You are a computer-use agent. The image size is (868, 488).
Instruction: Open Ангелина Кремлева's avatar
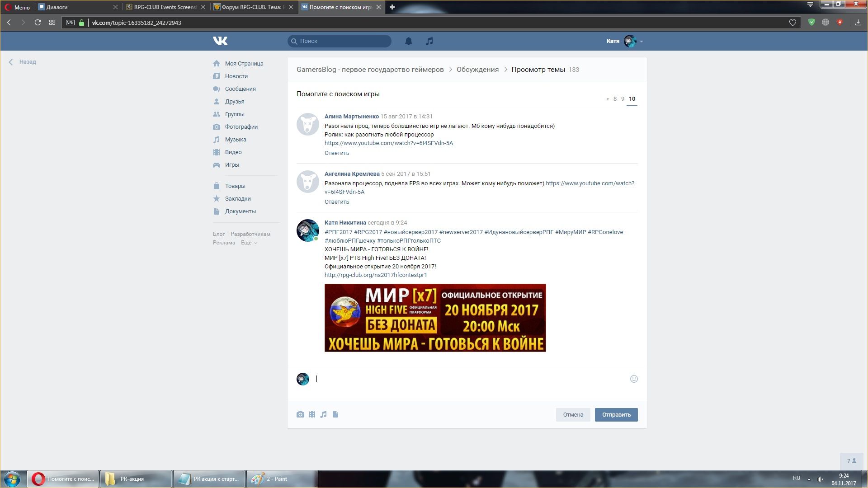coord(308,182)
